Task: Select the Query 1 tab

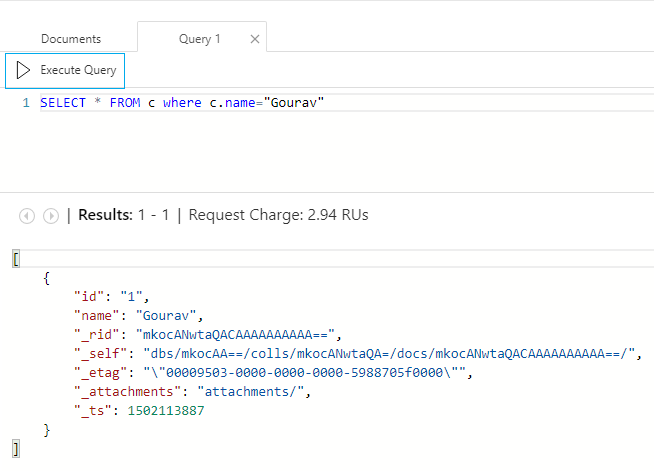Action: point(200,39)
